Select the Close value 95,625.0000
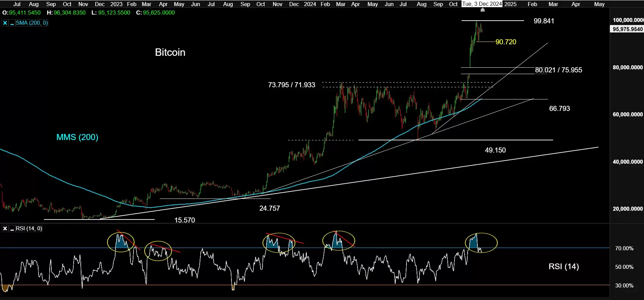Viewport: 644px width, 300px height. pos(159,13)
